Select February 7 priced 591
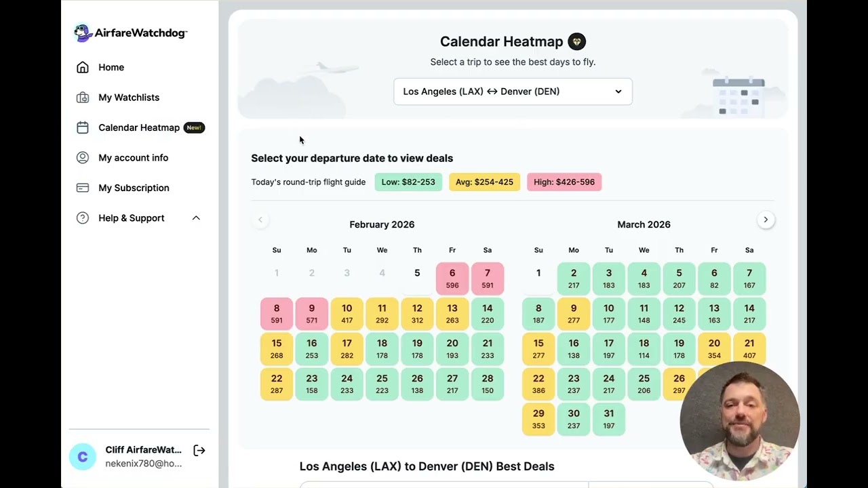The image size is (868, 488). [x=488, y=279]
